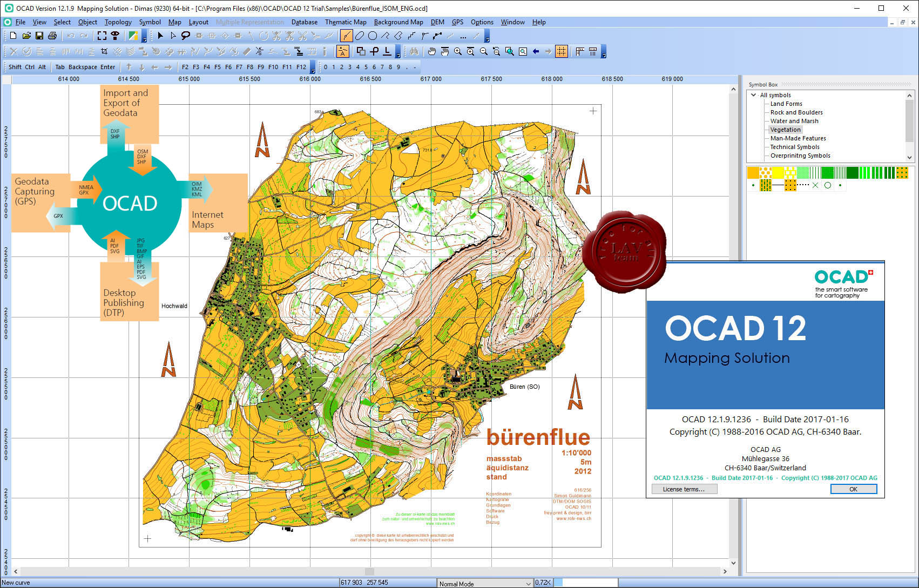Toggle the grid display button
This screenshot has height=588, width=919.
(562, 52)
